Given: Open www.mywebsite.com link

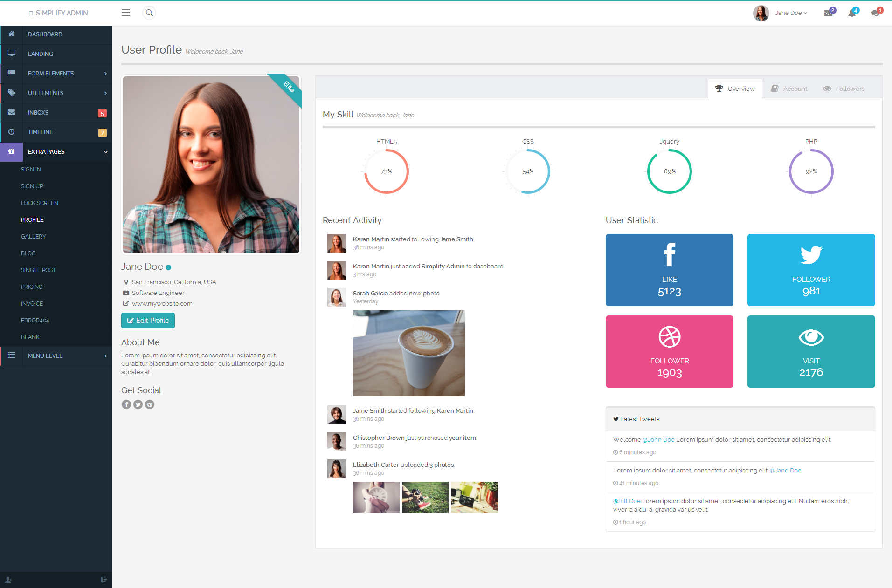Looking at the screenshot, I should pos(162,303).
